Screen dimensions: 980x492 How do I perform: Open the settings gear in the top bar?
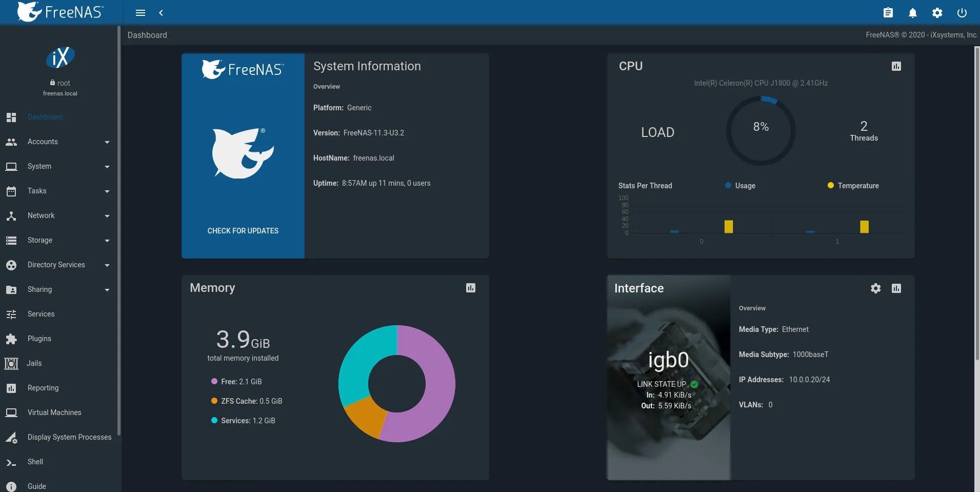point(937,13)
